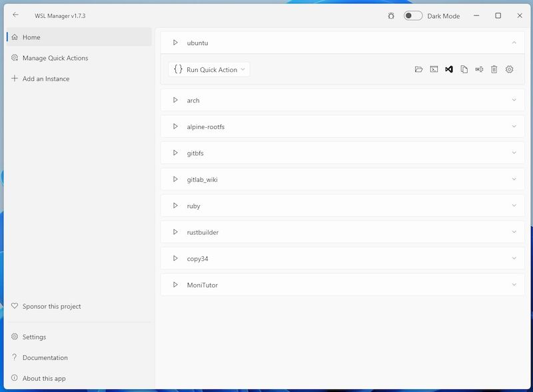533x392 pixels.
Task: Delete the ubuntu instance
Action: point(493,69)
